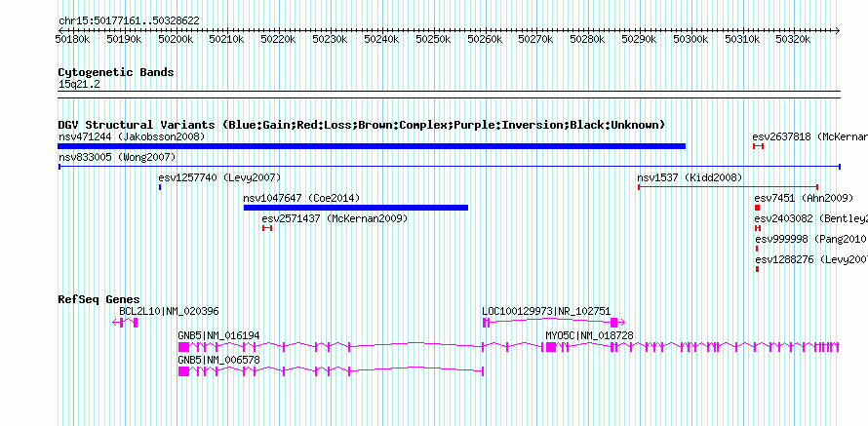This screenshot has height=426, width=868.
Task: Open the MYO5C|NM_018728 gene label
Action: tap(589, 335)
